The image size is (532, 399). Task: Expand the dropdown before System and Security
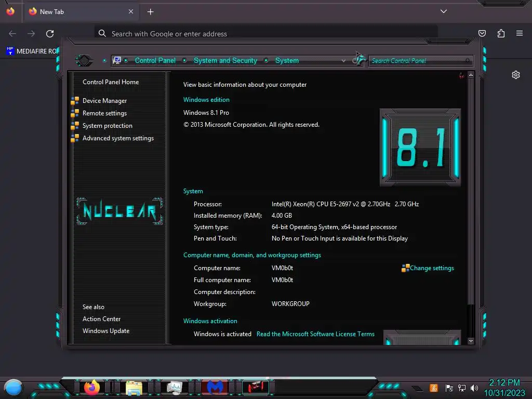(184, 60)
